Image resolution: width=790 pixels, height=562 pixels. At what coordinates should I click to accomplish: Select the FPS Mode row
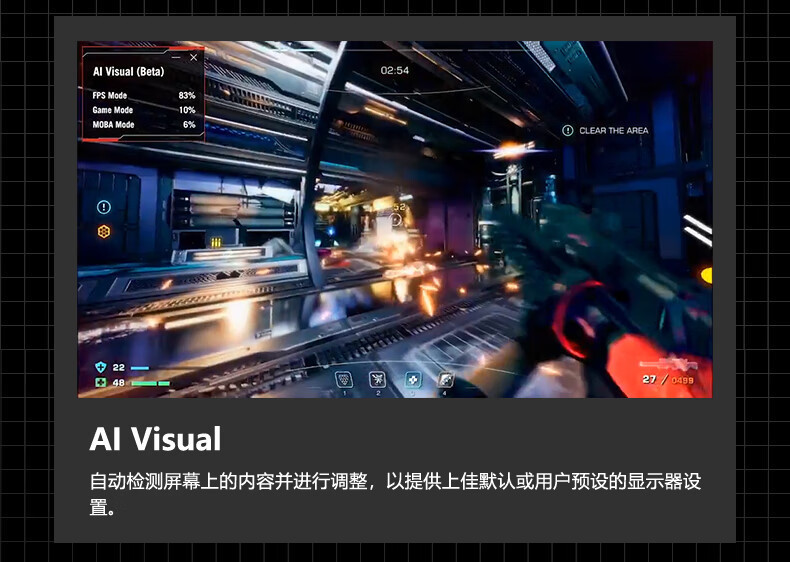click(x=144, y=95)
